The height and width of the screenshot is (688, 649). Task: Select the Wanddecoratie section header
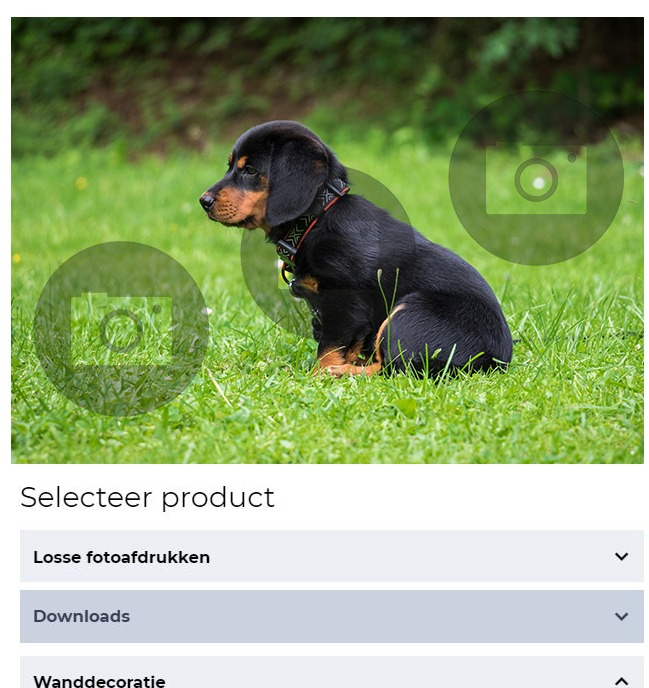point(332,672)
